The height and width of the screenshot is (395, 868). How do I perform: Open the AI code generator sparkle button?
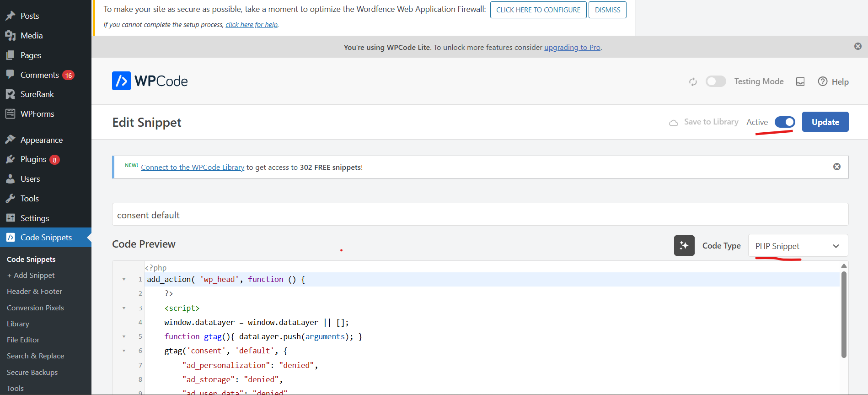[x=684, y=245]
